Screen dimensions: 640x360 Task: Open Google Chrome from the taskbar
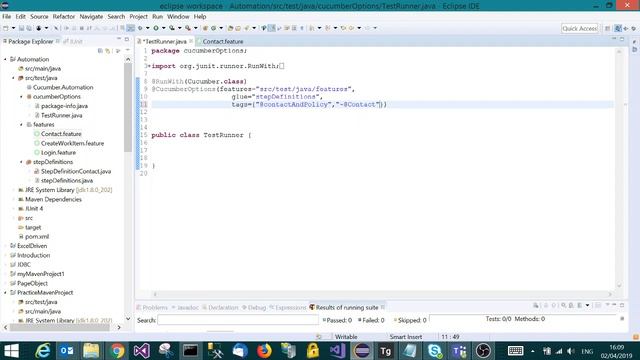coord(117,351)
